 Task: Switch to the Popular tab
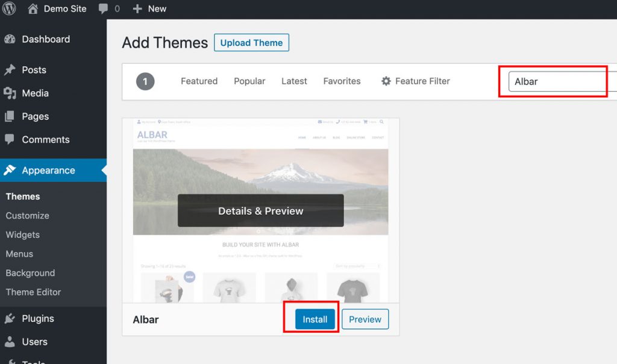pyautogui.click(x=249, y=81)
